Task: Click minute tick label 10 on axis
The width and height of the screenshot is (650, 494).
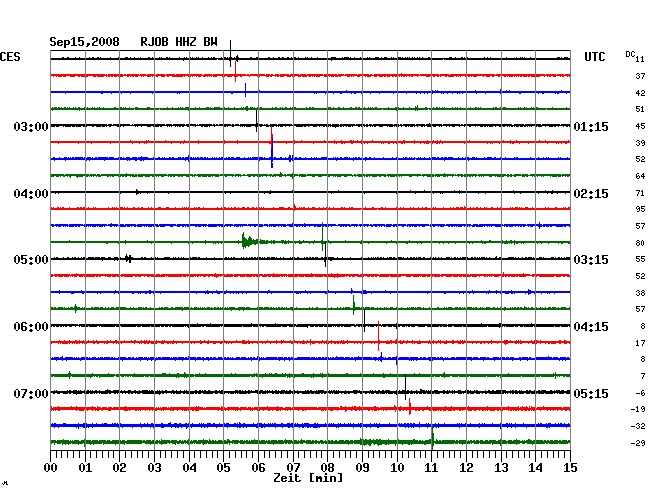Action: coord(397,468)
